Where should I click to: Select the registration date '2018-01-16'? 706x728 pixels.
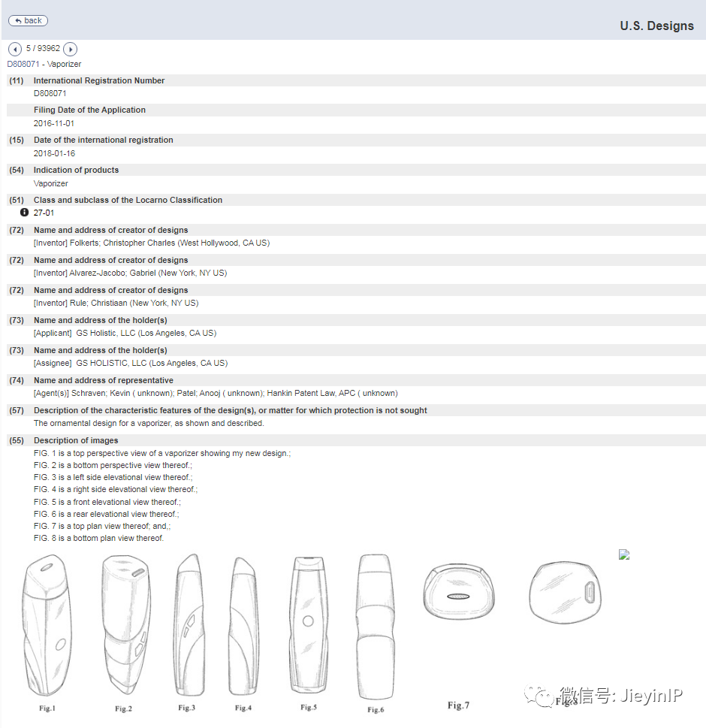click(54, 153)
